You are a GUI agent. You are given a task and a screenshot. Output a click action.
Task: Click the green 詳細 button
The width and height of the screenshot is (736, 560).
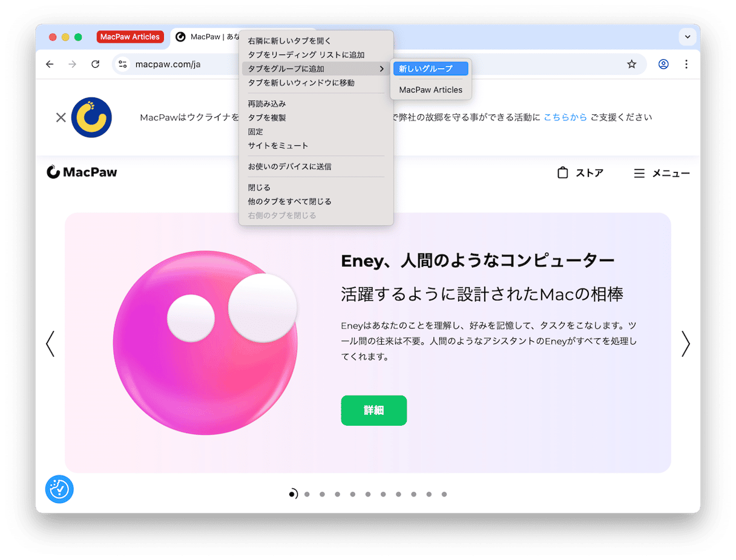point(374,411)
